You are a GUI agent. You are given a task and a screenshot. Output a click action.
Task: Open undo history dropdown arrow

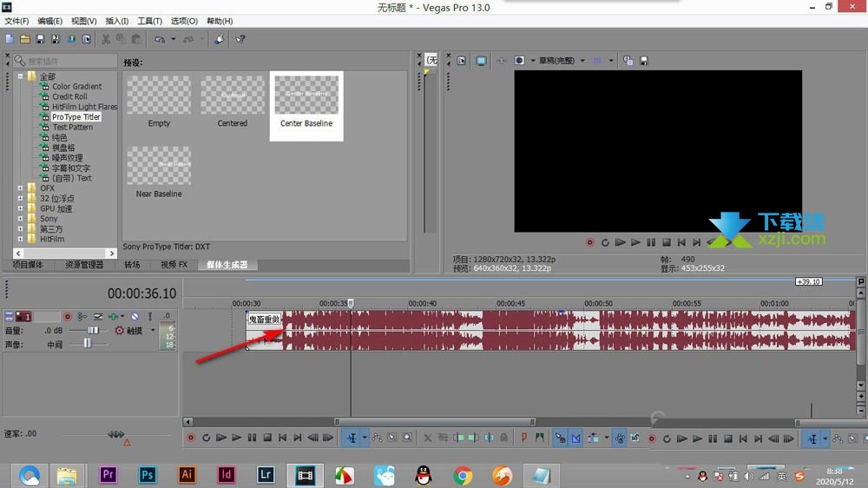coord(174,39)
